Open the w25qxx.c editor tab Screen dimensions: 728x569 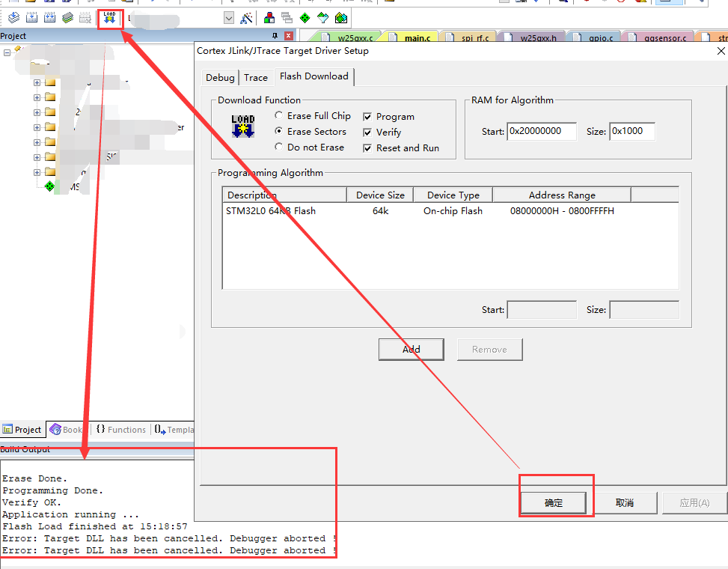(350, 37)
